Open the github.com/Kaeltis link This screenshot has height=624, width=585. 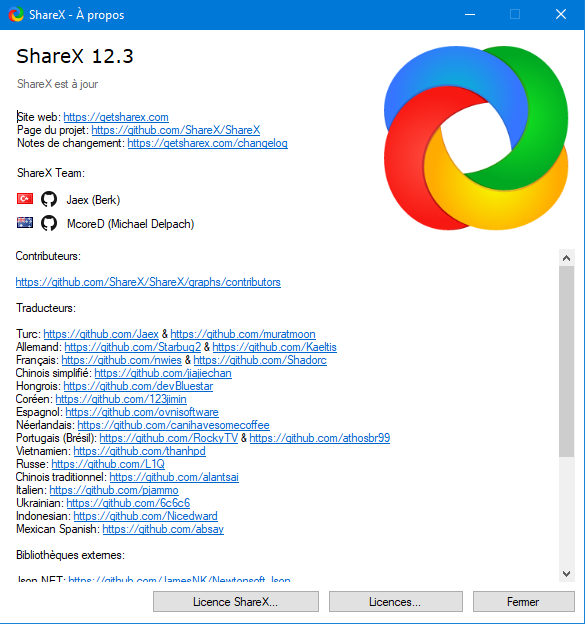(x=275, y=347)
